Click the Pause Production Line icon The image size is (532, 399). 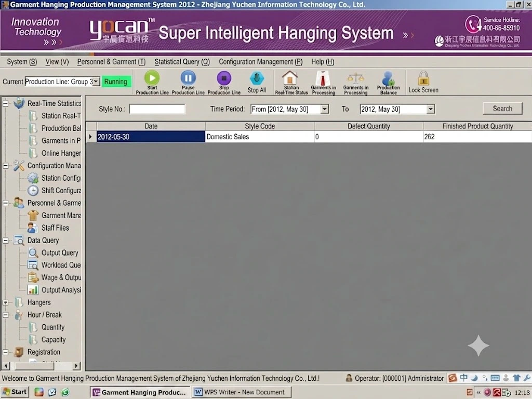(188, 78)
